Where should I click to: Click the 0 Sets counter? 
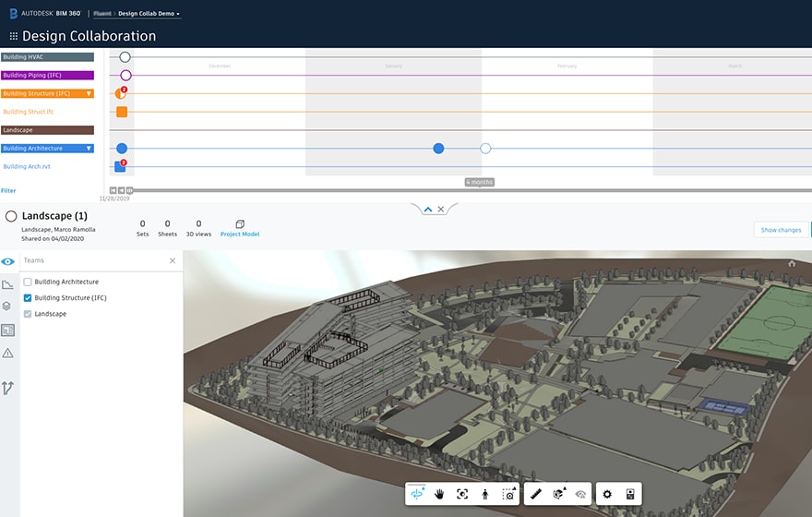pos(142,228)
